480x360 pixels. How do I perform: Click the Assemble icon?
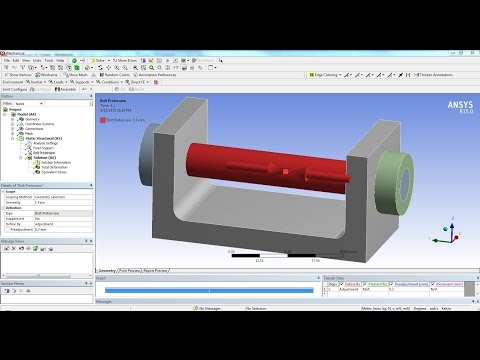tap(57, 89)
